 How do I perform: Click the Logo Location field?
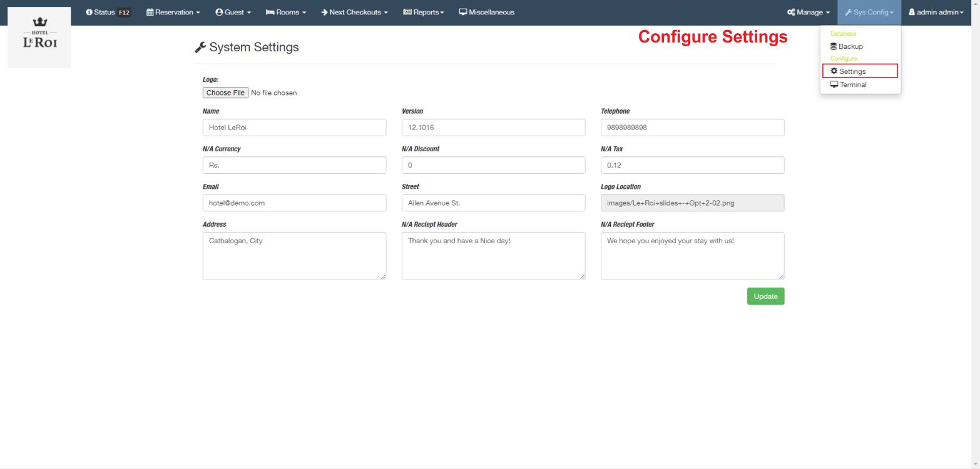692,203
